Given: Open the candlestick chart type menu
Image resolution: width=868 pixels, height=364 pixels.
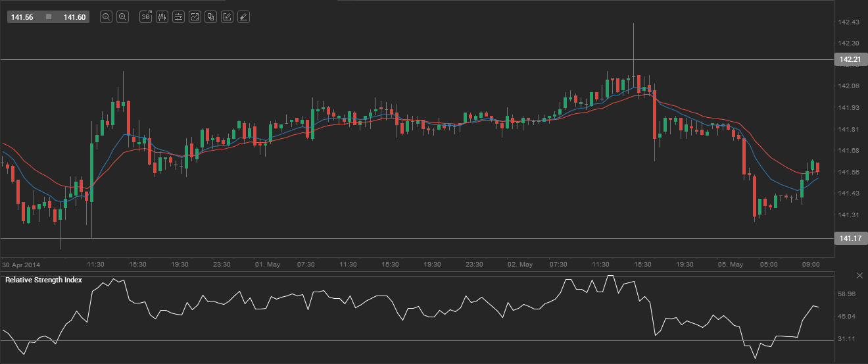Looking at the screenshot, I should [x=162, y=17].
